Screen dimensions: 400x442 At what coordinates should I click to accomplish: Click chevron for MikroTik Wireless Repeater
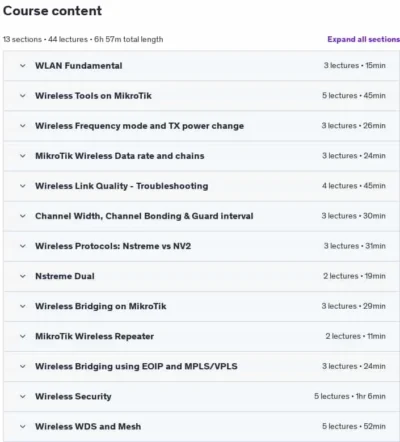tap(23, 336)
